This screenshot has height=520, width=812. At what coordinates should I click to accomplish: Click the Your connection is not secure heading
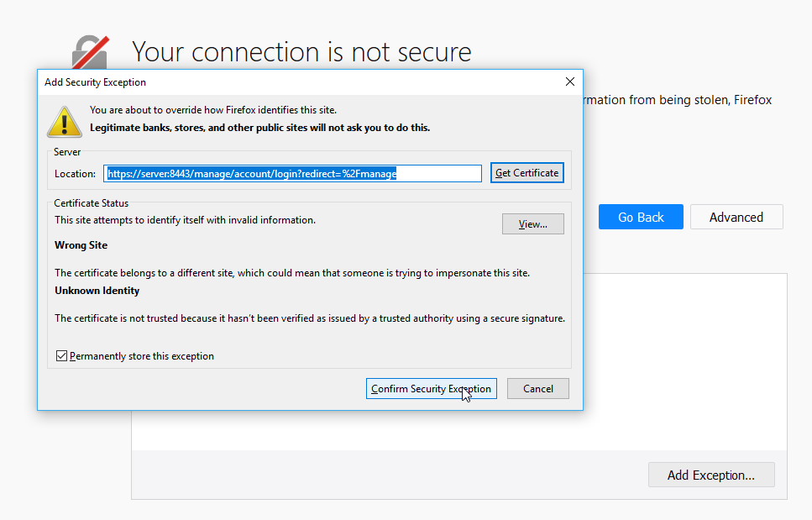301,52
